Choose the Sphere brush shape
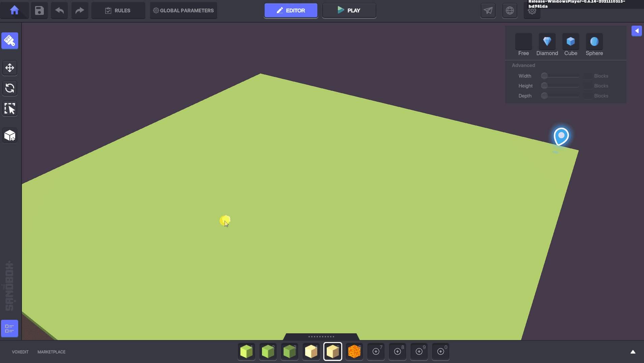644x363 pixels. pos(594,42)
